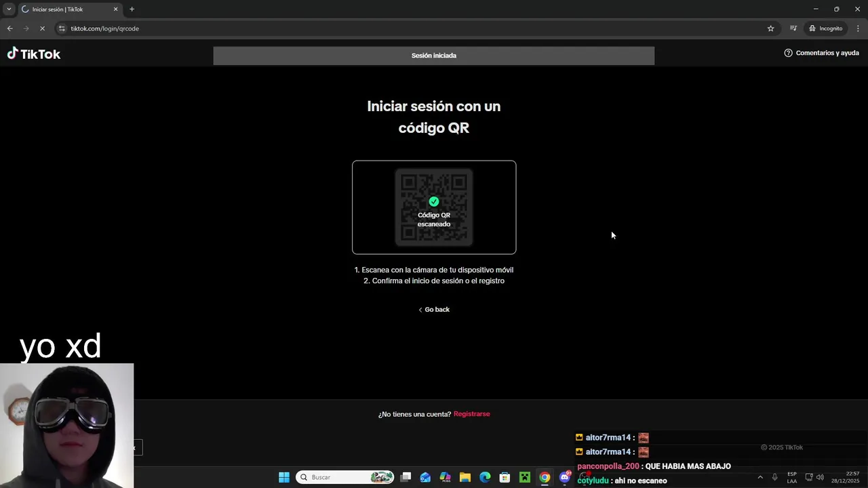The height and width of the screenshot is (488, 868).
Task: Open the Minecraft creeper icon in taskbar
Action: pos(525,477)
